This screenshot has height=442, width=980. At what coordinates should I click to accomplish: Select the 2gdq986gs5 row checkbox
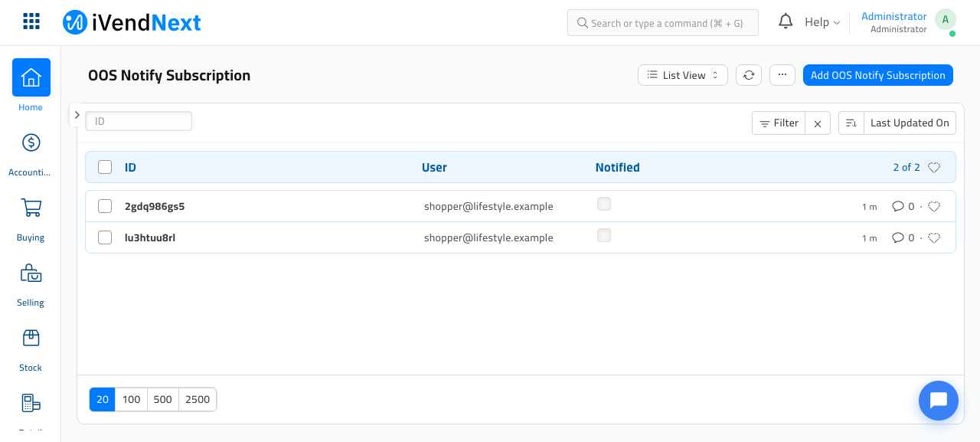[105, 206]
